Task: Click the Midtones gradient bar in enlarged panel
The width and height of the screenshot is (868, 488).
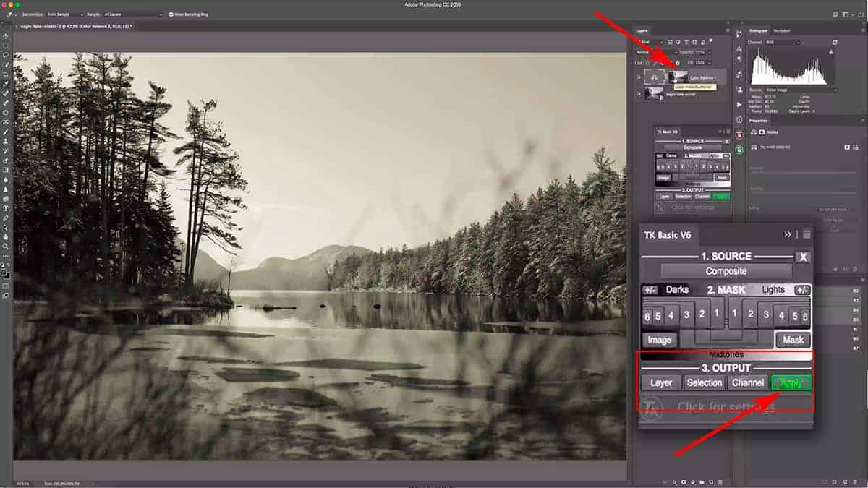Action: tap(726, 355)
